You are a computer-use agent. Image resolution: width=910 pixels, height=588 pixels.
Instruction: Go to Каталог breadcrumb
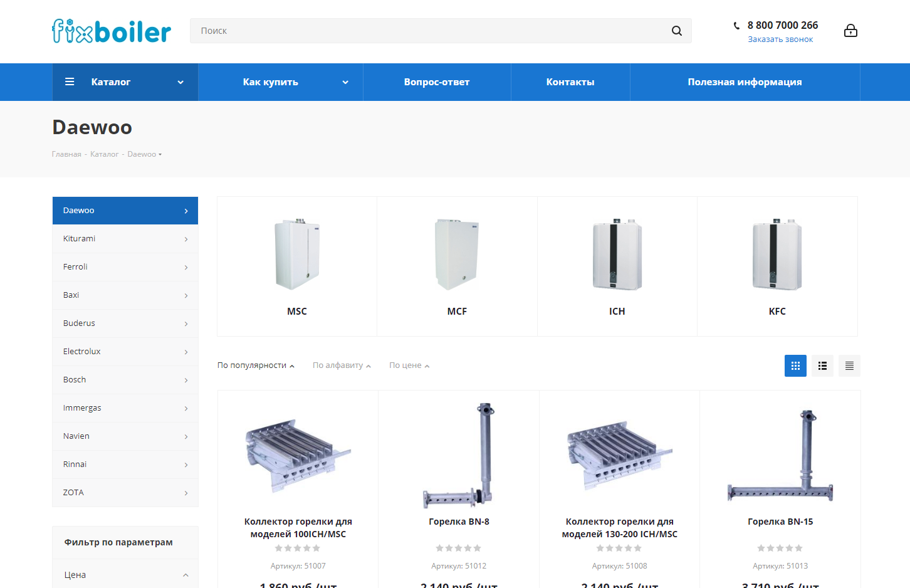pos(104,154)
